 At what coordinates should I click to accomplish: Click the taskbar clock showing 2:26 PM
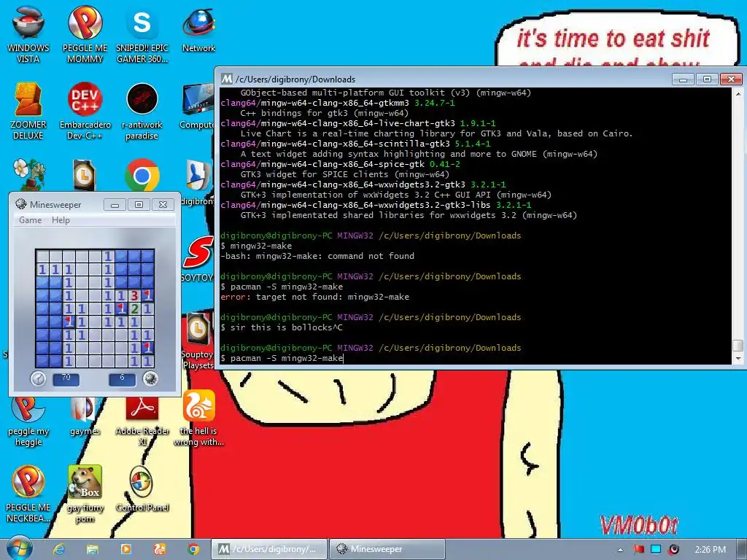(710, 550)
